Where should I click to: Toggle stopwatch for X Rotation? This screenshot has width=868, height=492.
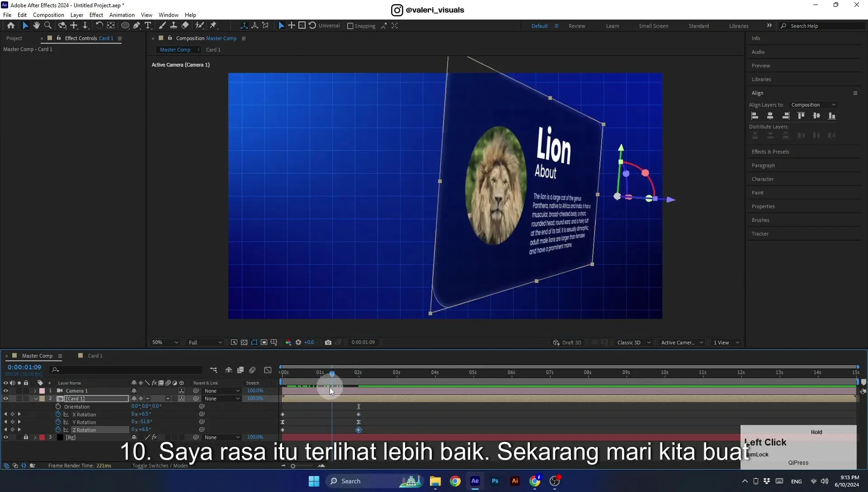click(58, 414)
